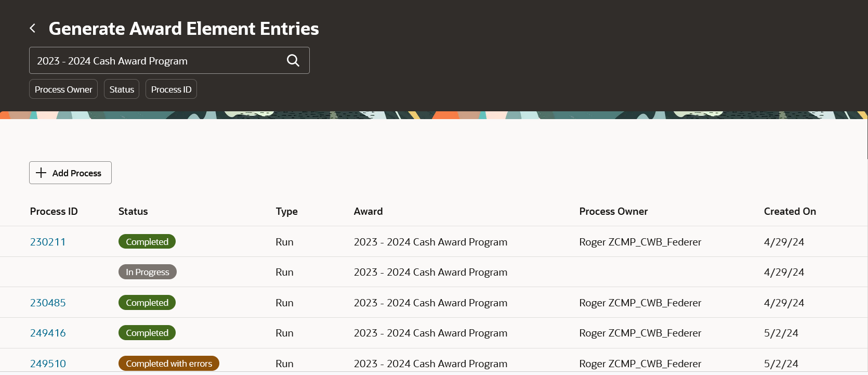Open process ID 230485 link
The width and height of the screenshot is (868, 375).
tap(48, 303)
